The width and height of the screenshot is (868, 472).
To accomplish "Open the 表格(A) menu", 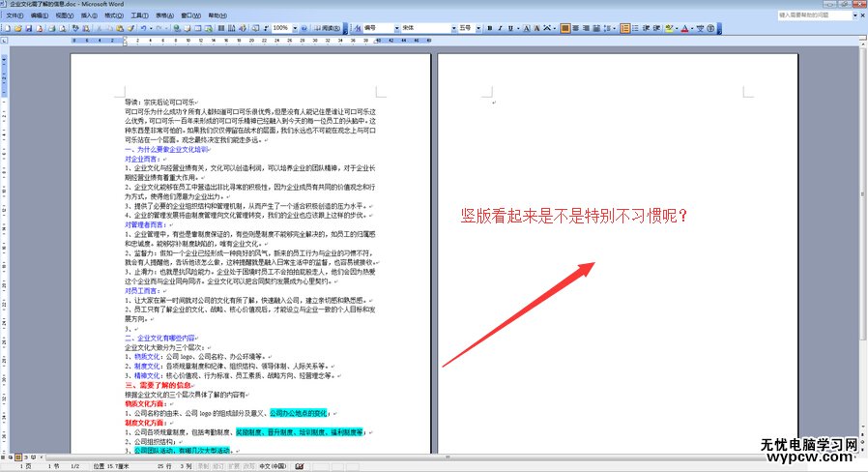I will [x=164, y=15].
